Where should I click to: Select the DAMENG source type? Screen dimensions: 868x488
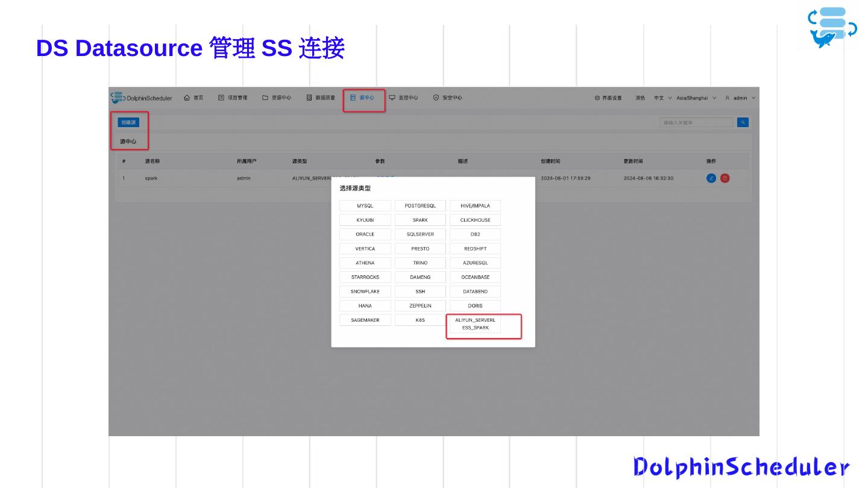pos(420,277)
